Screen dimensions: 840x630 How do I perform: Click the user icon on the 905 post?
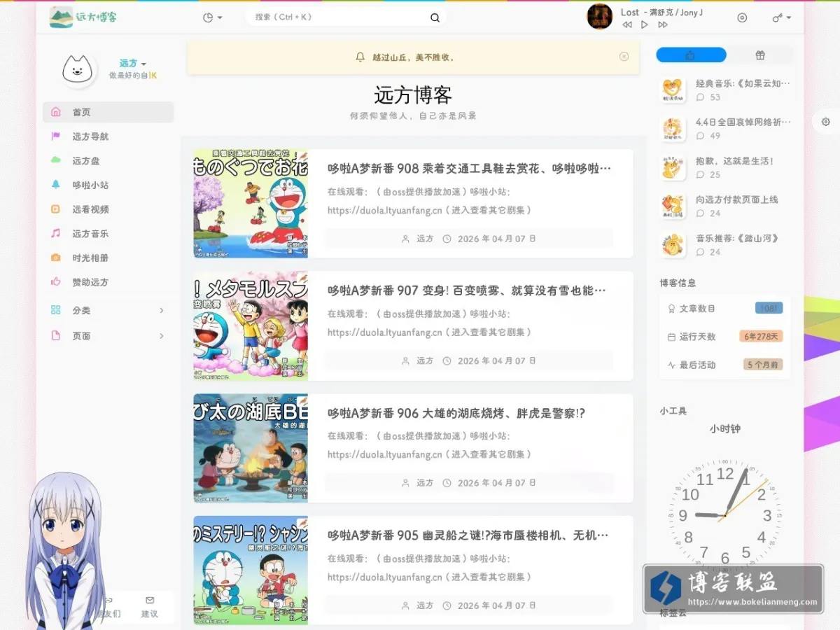pyautogui.click(x=405, y=605)
